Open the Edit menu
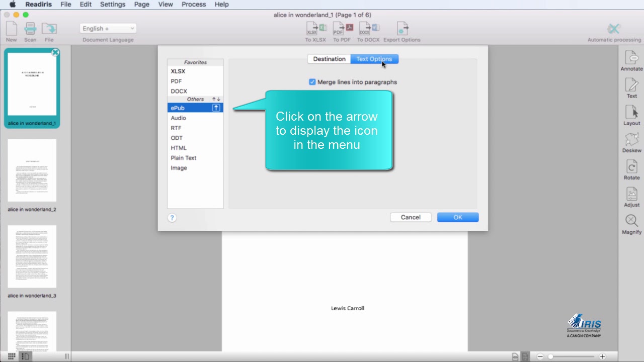This screenshot has height=362, width=644. (x=86, y=4)
